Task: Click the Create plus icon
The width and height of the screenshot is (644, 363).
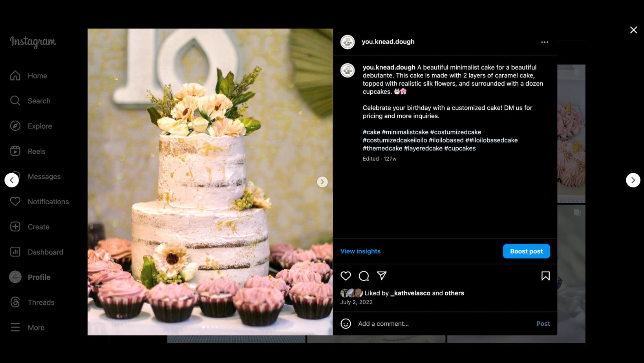Action: 15,227
